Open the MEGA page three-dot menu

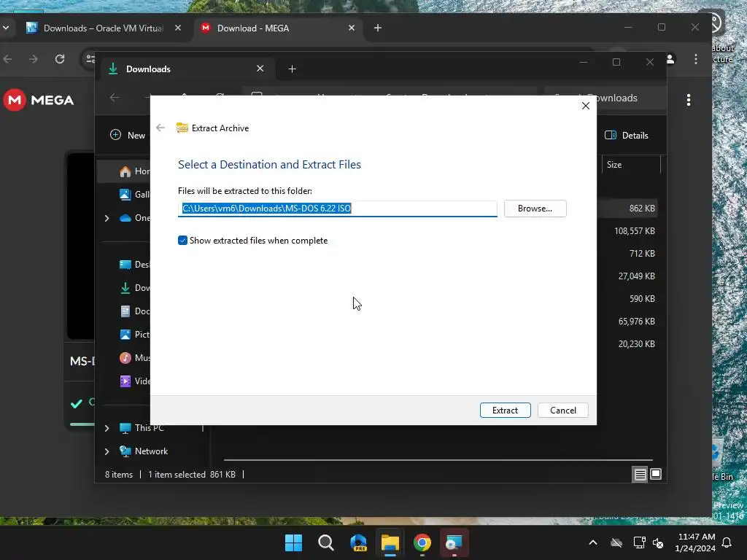(689, 100)
